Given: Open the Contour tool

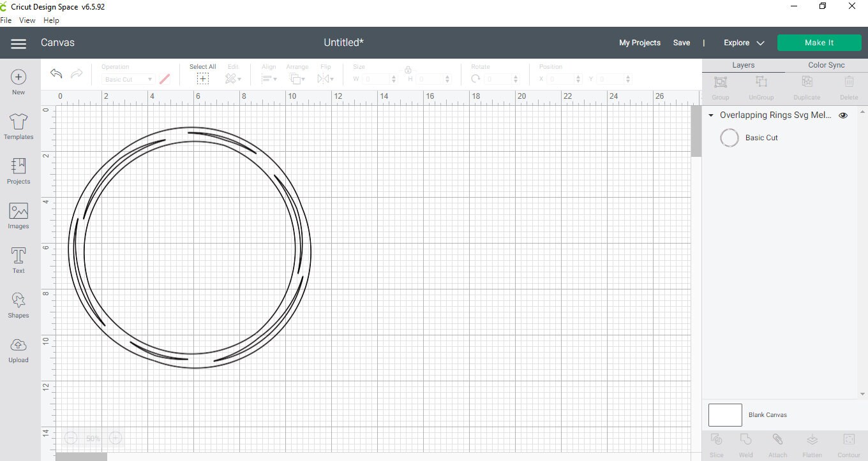Looking at the screenshot, I should point(849,443).
